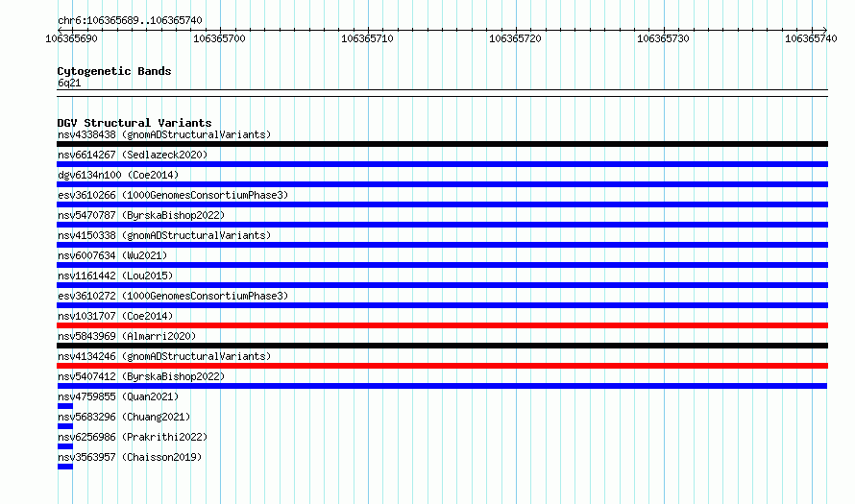
Task: Open the 6q21 cytogenetic band label
Action: pos(69,83)
